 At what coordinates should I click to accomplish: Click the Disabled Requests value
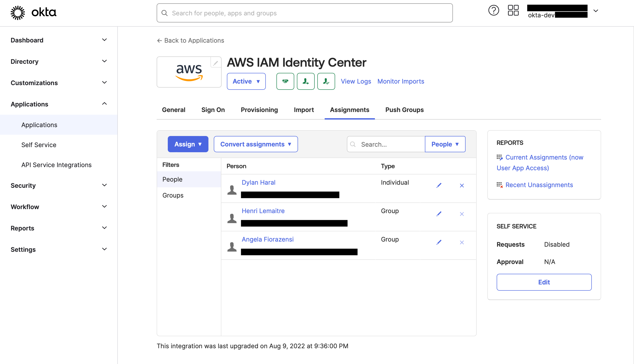(x=557, y=244)
